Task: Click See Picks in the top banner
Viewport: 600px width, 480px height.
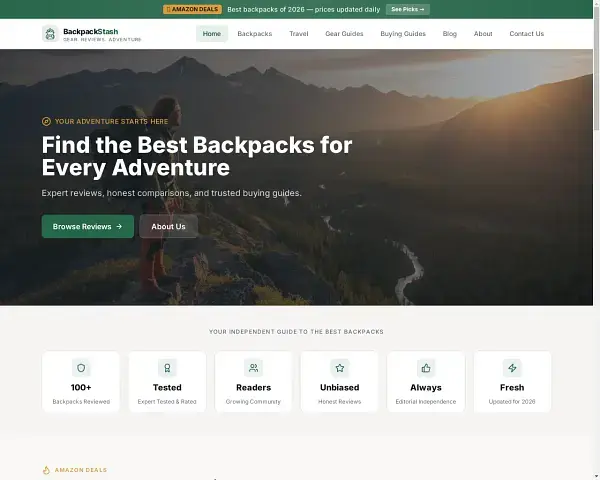Action: 407,9
